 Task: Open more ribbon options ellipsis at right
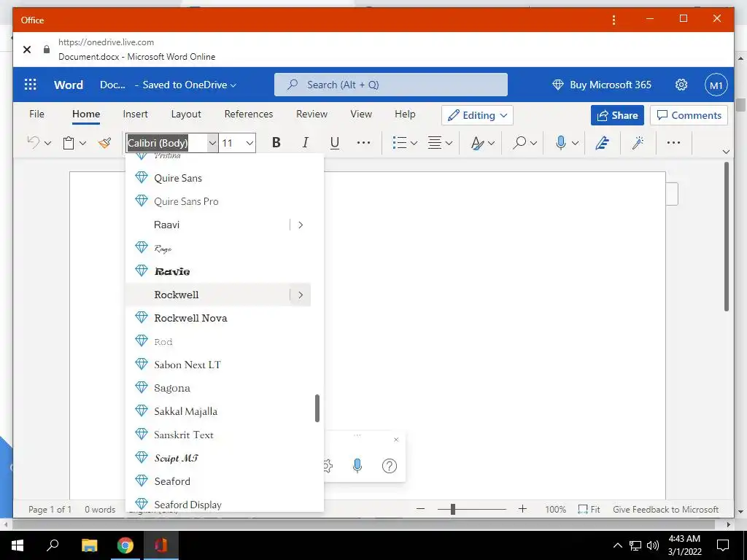(673, 142)
